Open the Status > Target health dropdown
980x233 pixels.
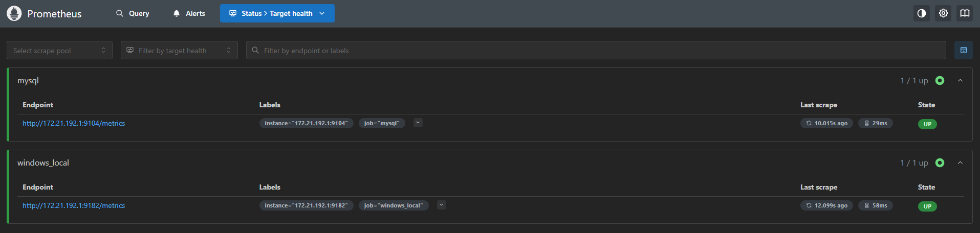(x=277, y=13)
